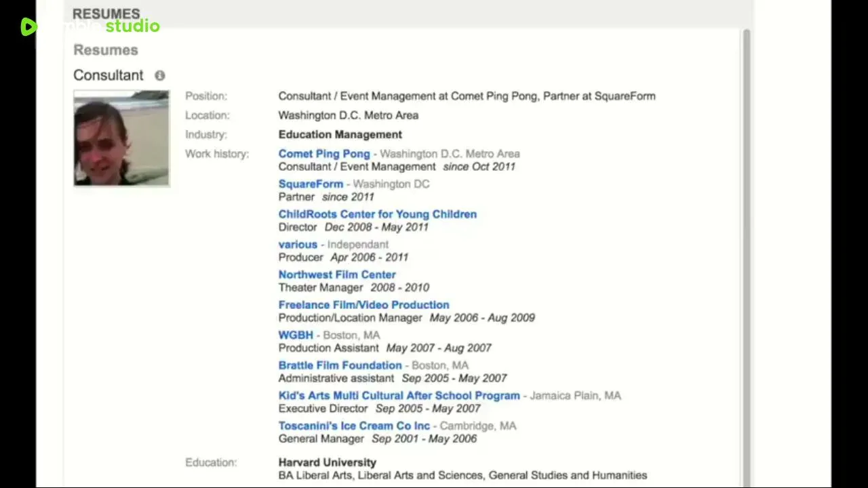Select the 'Executive Director' job line
This screenshot has height=488, width=868.
[379, 409]
